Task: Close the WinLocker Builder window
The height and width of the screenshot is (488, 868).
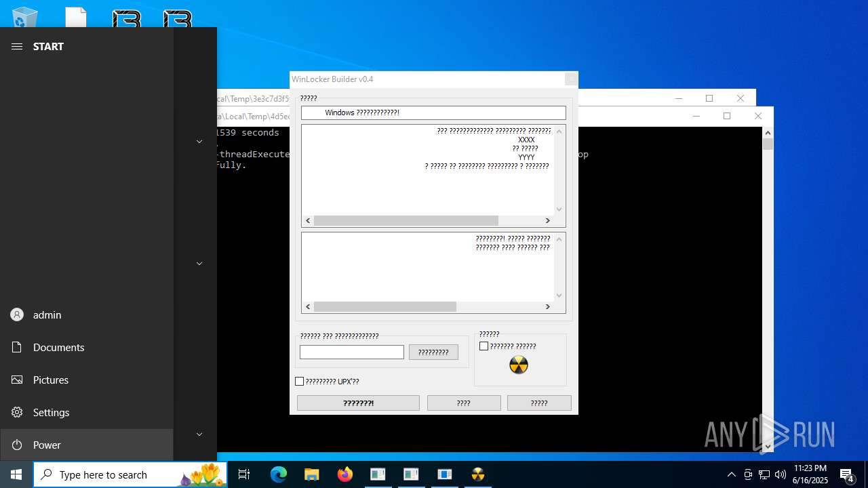Action: coord(571,79)
